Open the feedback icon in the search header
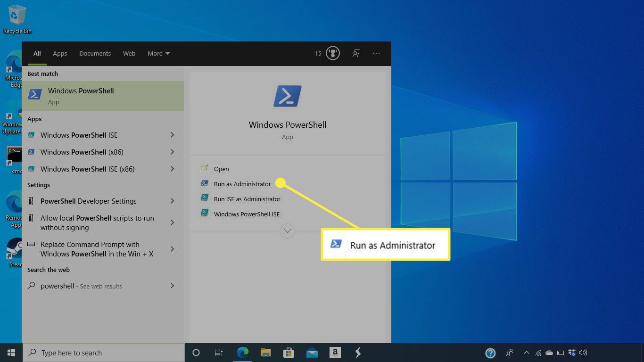Viewport: 644px width, 362px height. (356, 53)
